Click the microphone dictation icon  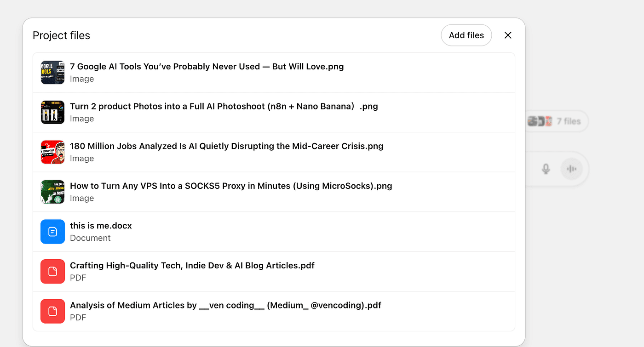click(x=546, y=169)
